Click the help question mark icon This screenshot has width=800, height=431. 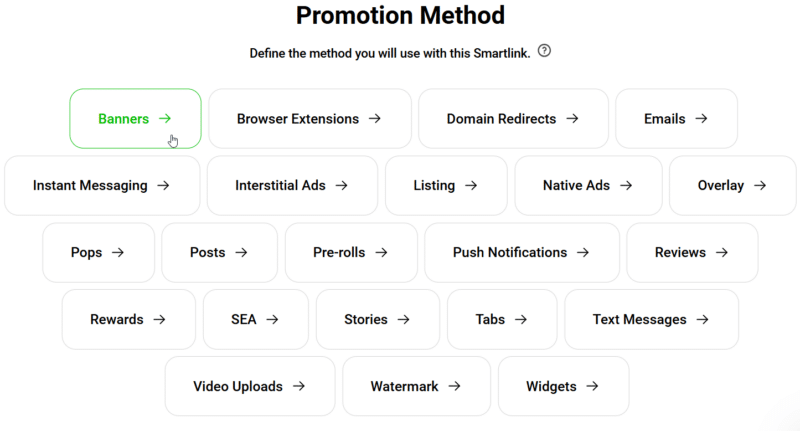(x=544, y=51)
